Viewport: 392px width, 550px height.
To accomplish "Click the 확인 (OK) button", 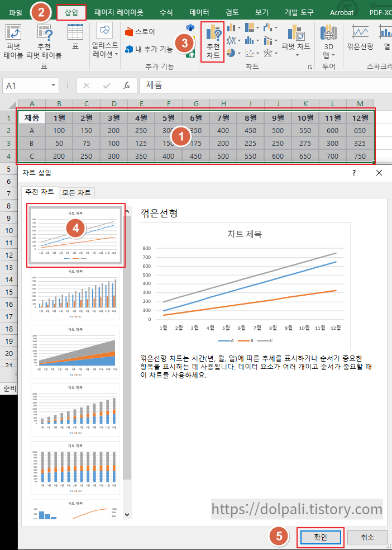I will pyautogui.click(x=320, y=537).
